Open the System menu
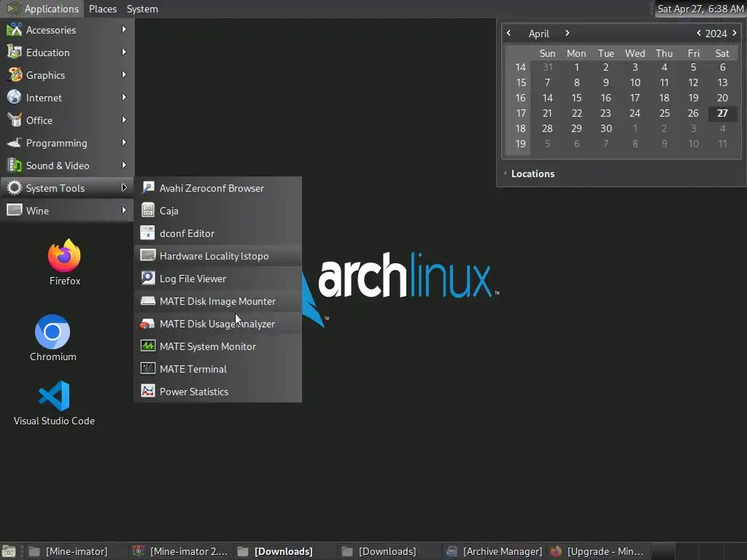747x560 pixels. pos(142,9)
